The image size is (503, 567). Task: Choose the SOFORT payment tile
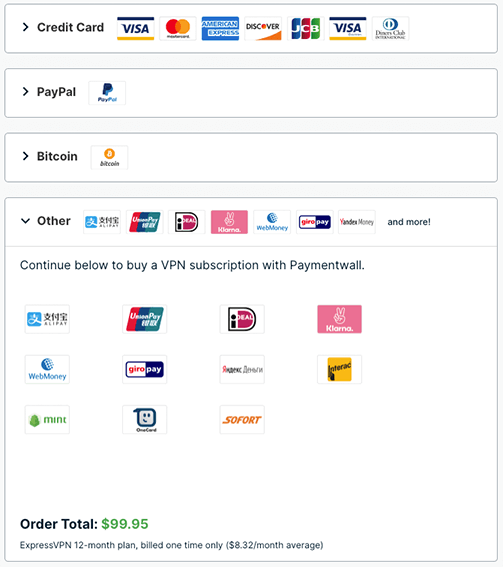(242, 419)
